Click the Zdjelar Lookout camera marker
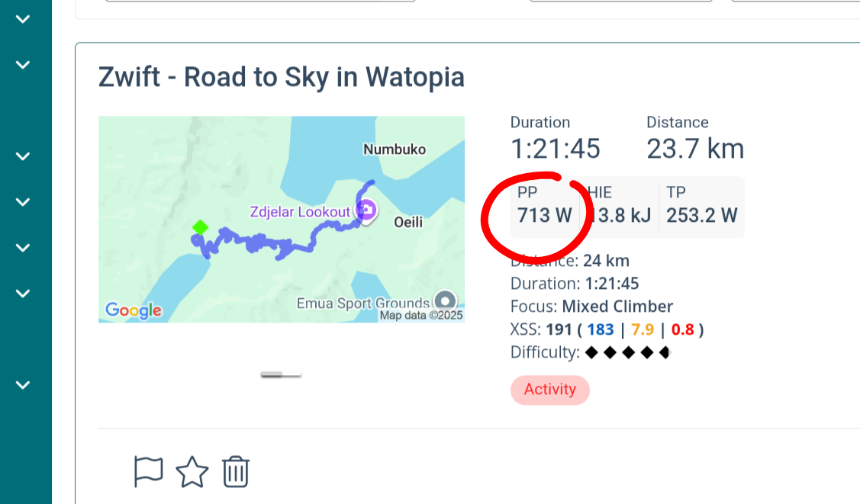860x504 pixels. pos(367,210)
